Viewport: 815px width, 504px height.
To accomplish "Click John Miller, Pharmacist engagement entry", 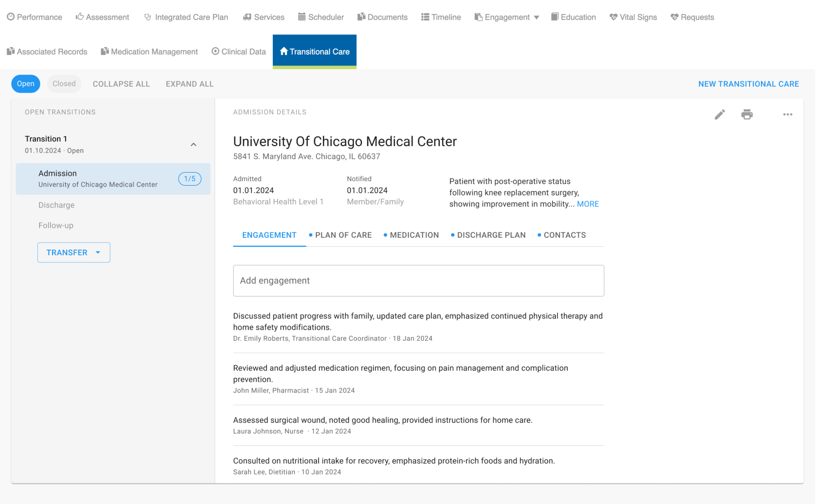I will tap(419, 379).
